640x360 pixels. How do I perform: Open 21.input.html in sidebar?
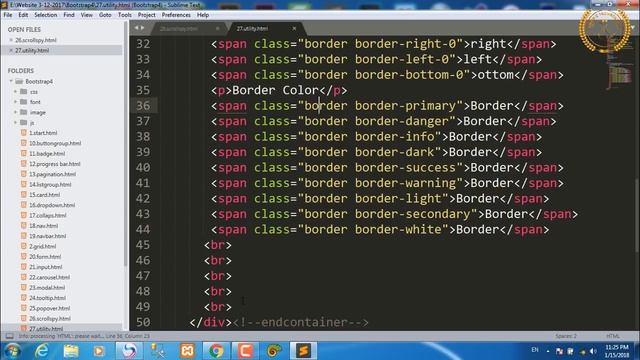click(45, 267)
